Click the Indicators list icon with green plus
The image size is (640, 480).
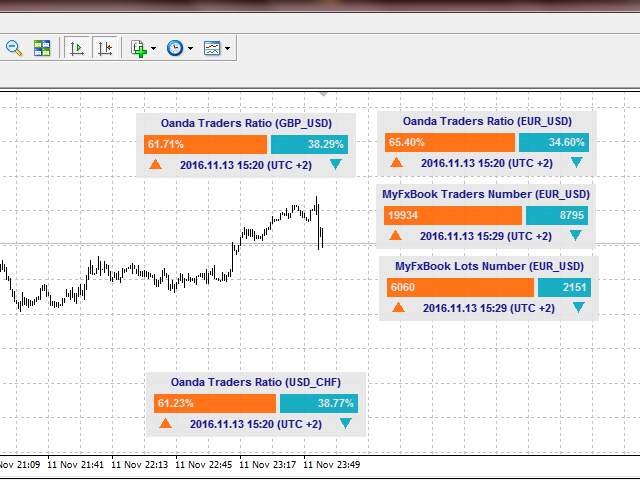139,49
